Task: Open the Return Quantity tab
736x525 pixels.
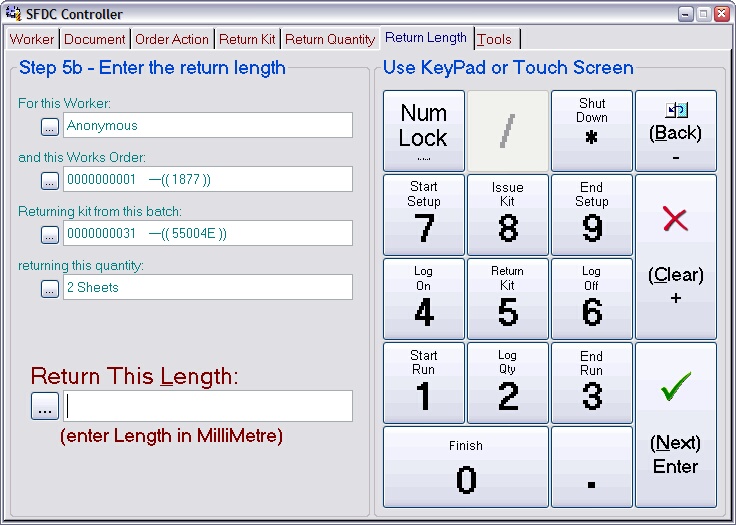Action: point(330,39)
